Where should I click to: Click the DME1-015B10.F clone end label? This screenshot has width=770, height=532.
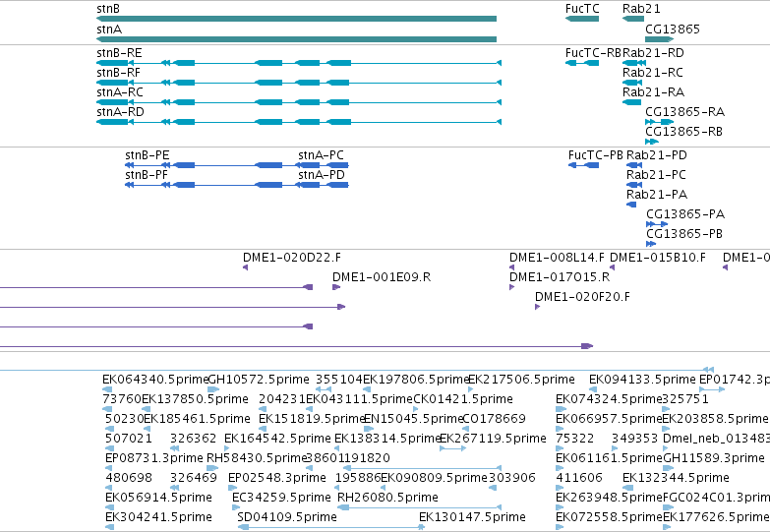658,258
